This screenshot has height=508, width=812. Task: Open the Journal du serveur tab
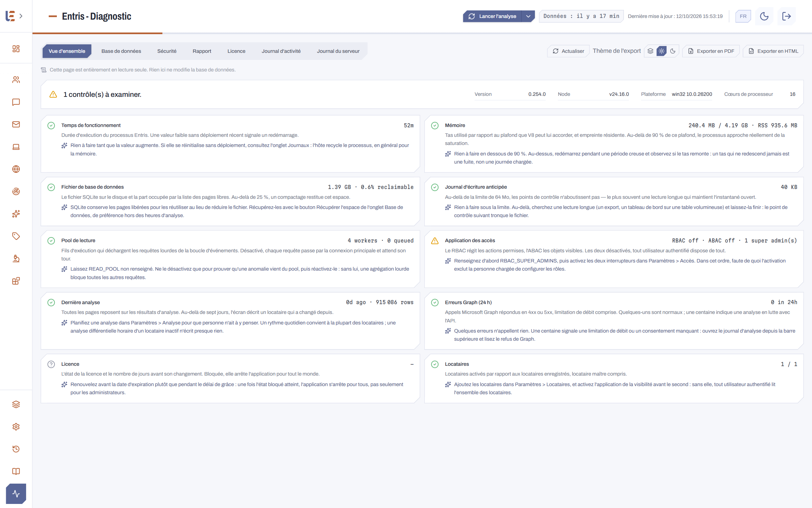click(x=338, y=51)
